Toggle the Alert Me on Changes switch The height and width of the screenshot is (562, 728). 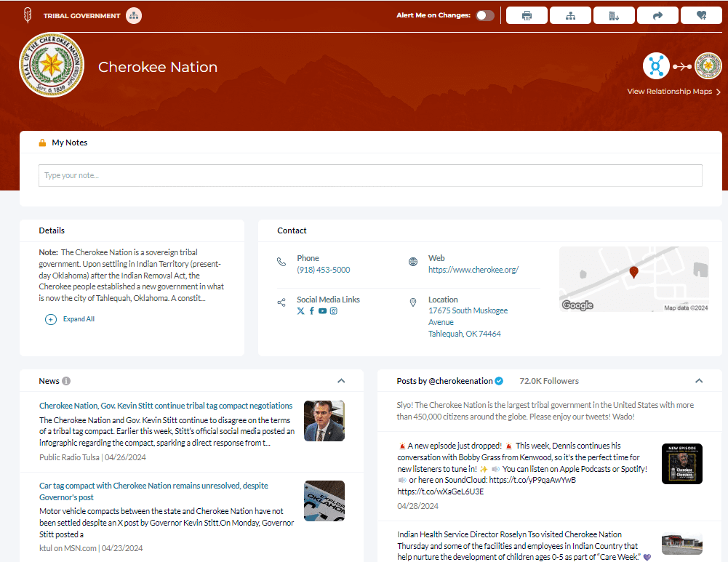pos(485,15)
